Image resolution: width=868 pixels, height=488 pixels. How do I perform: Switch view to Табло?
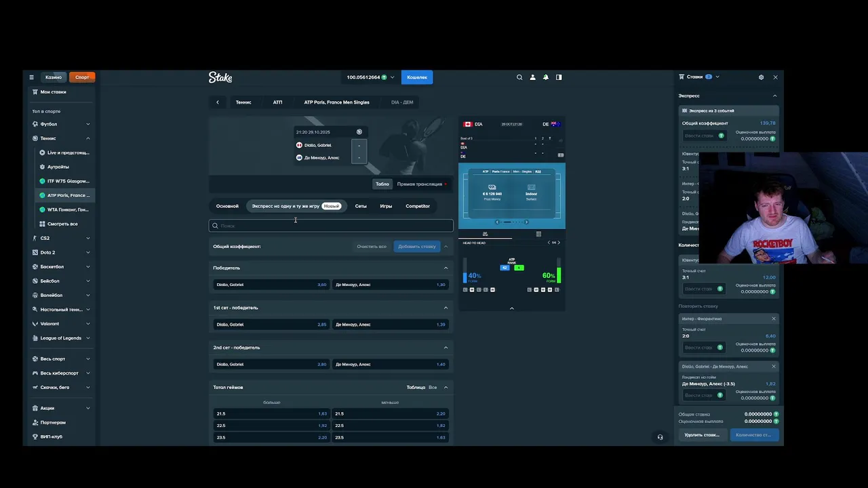tap(382, 184)
